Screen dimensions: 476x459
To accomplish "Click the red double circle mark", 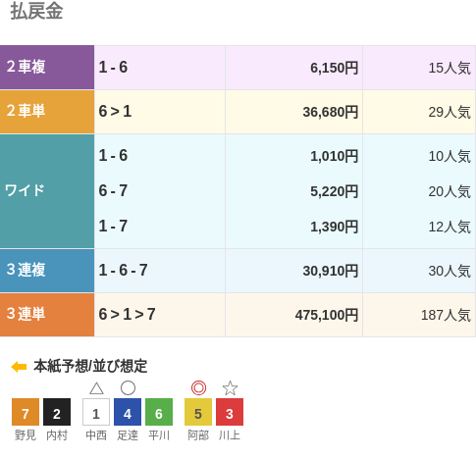I will point(198,388).
